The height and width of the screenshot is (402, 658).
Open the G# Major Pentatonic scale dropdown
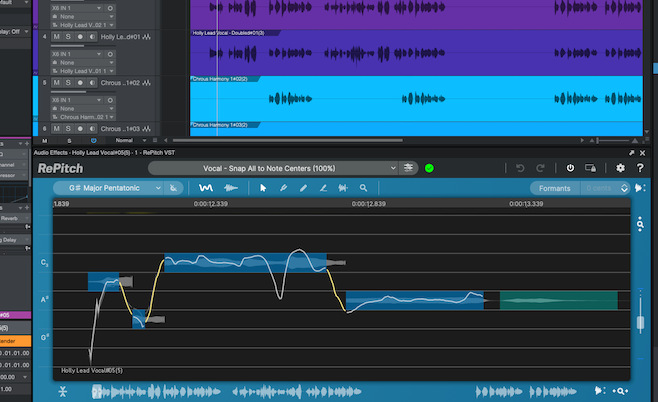pos(108,188)
